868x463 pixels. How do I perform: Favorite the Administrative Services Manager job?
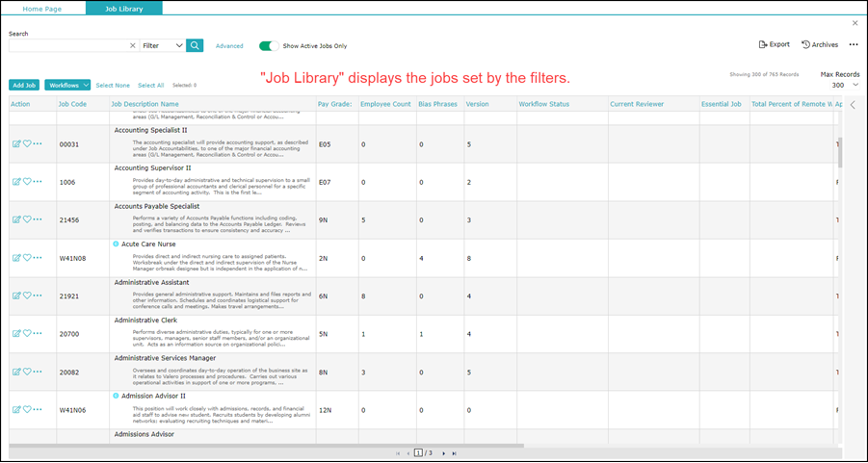coord(27,372)
